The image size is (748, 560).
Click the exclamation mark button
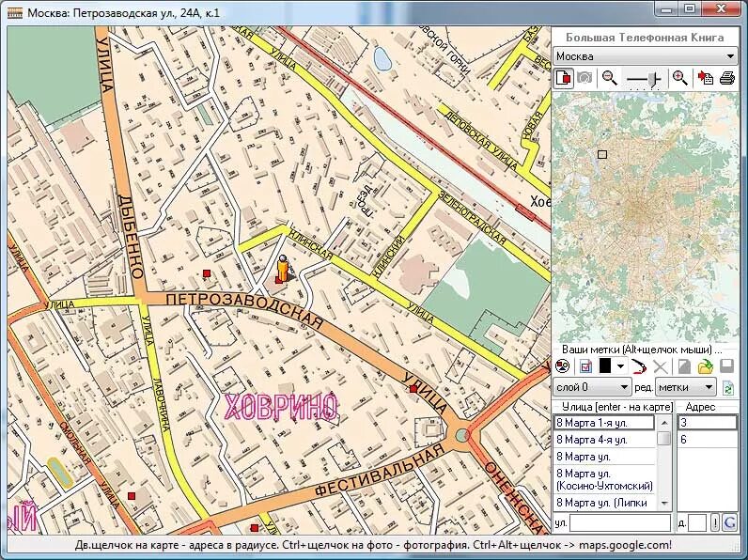[715, 522]
